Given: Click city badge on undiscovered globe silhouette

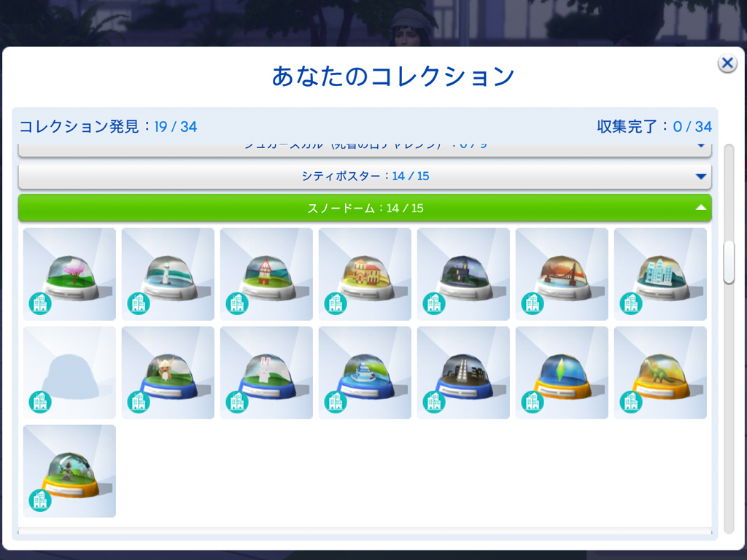Looking at the screenshot, I should click(40, 402).
